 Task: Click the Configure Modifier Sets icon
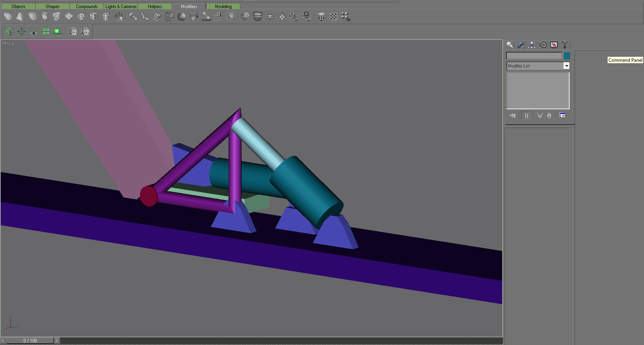pyautogui.click(x=562, y=115)
